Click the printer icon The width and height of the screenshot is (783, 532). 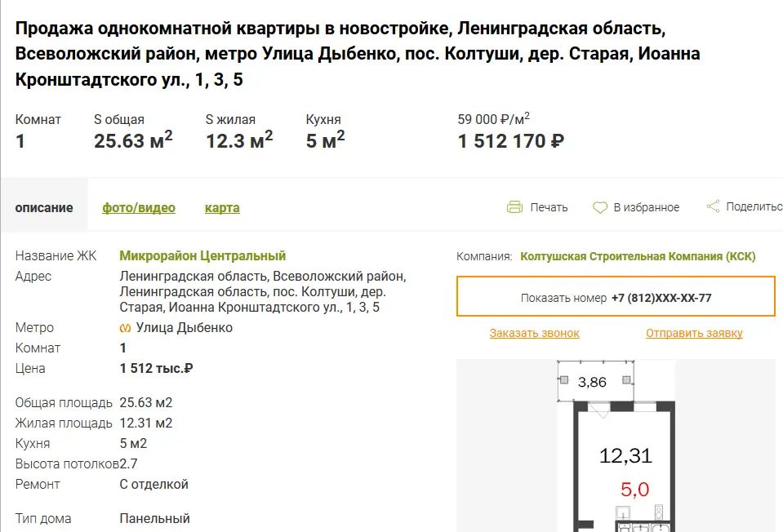tap(514, 207)
